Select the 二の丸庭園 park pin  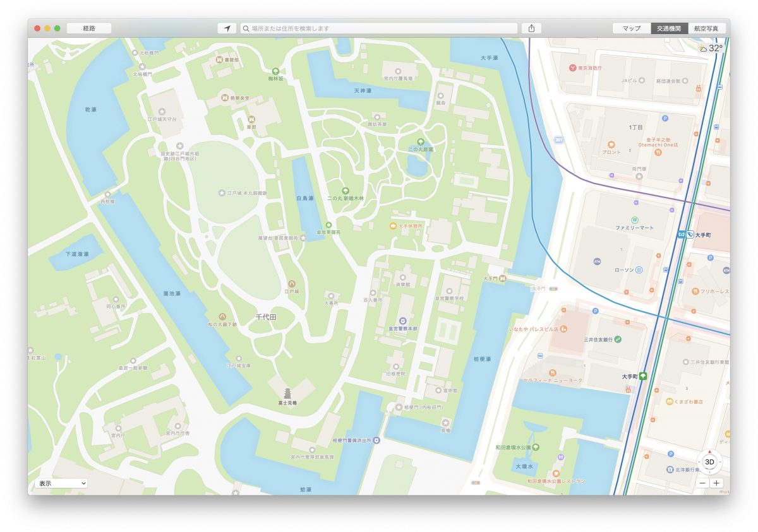click(x=421, y=141)
